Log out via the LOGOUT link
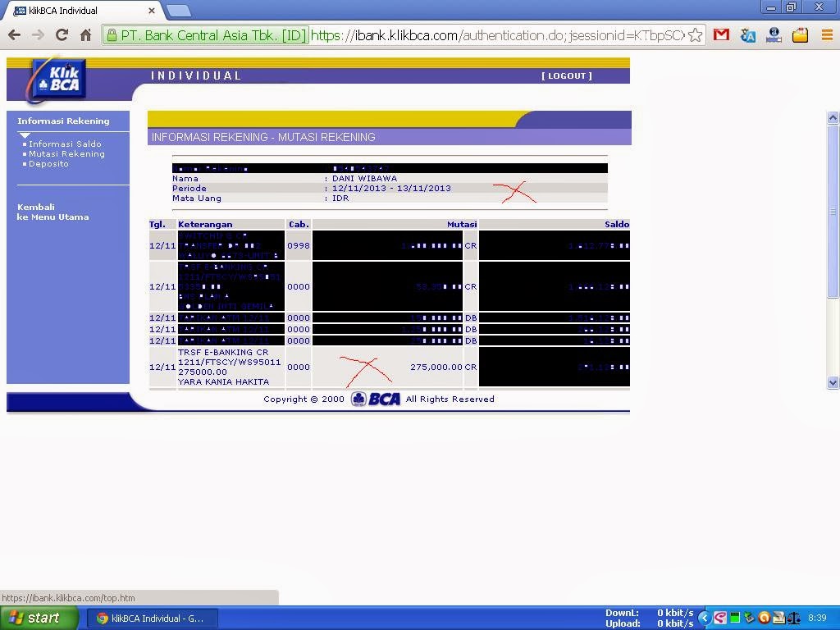 tap(567, 75)
